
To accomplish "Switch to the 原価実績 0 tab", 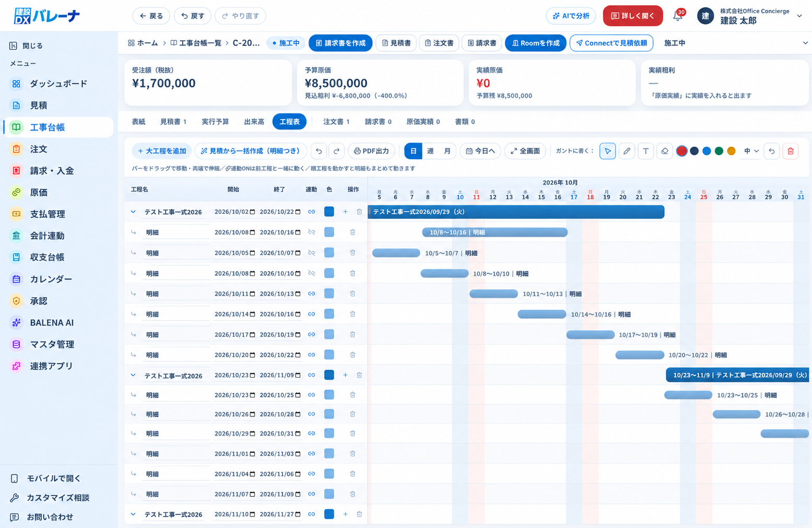I will [423, 122].
